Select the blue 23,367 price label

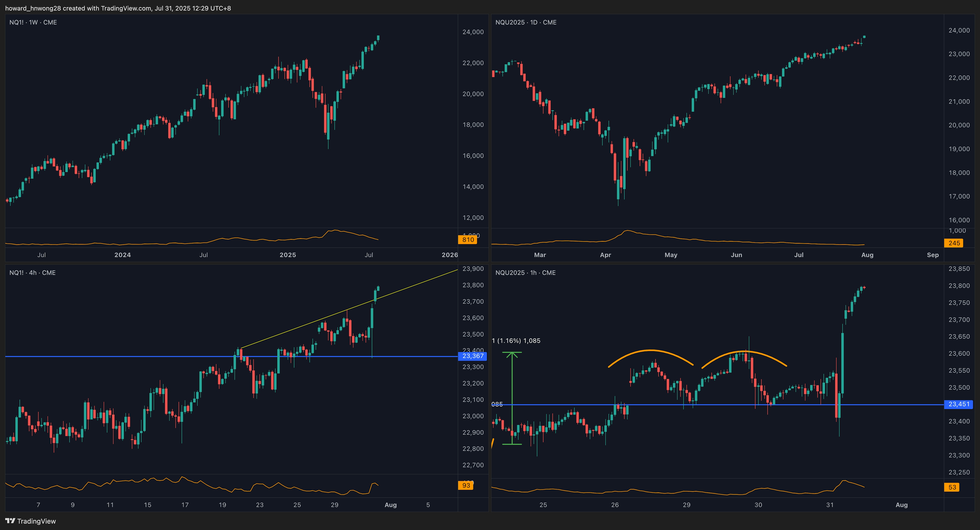pos(472,356)
